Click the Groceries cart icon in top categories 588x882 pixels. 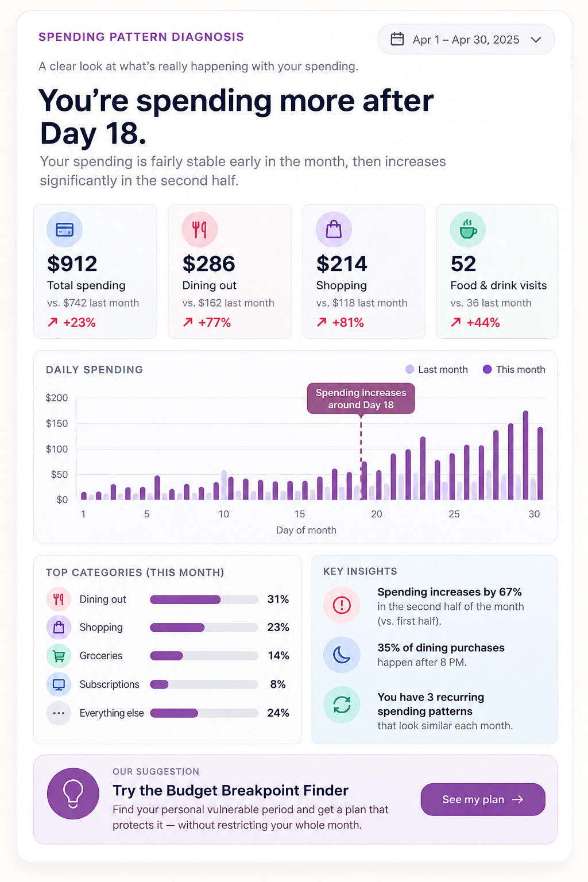[x=59, y=656]
